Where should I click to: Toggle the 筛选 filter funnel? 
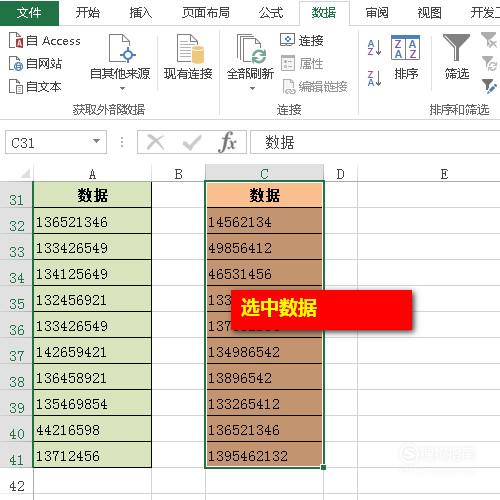click(456, 57)
